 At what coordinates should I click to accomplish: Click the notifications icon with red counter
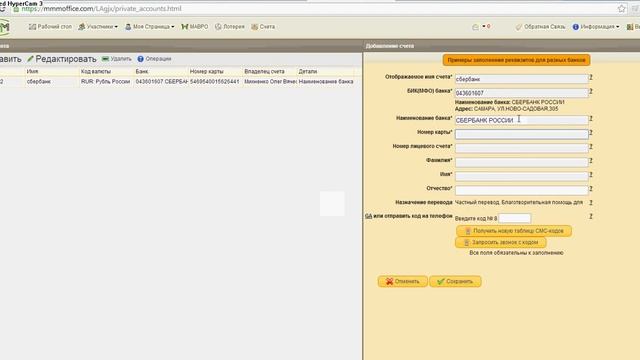tap(481, 27)
